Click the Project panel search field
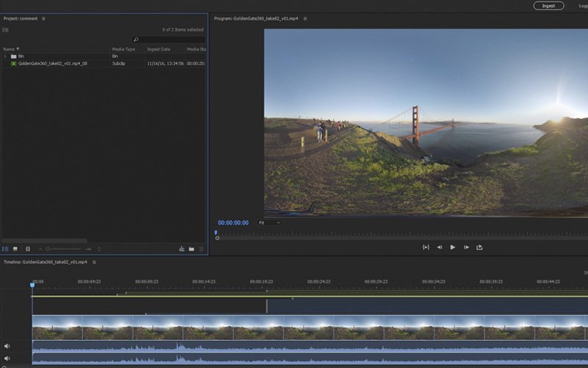This screenshot has width=588, height=368. (169, 40)
